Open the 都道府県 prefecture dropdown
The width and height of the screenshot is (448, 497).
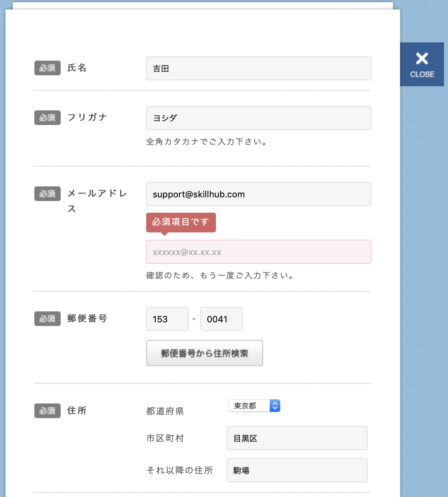coord(254,406)
